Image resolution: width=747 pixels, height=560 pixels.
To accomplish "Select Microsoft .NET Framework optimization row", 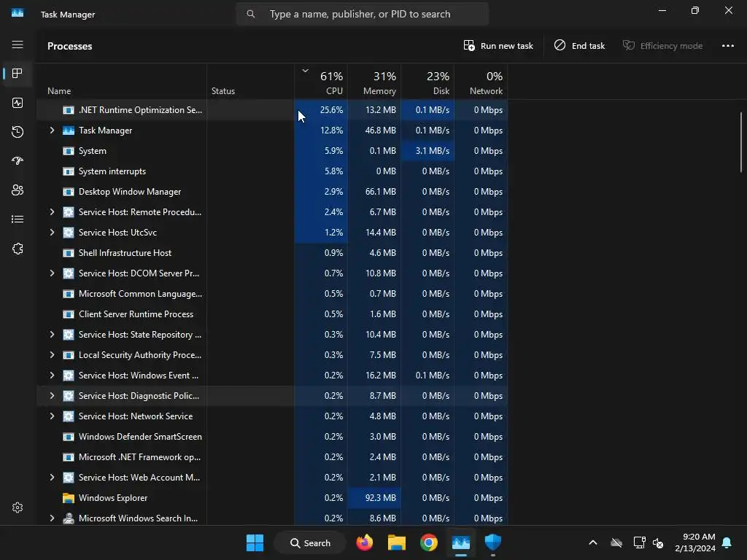I will (272, 457).
